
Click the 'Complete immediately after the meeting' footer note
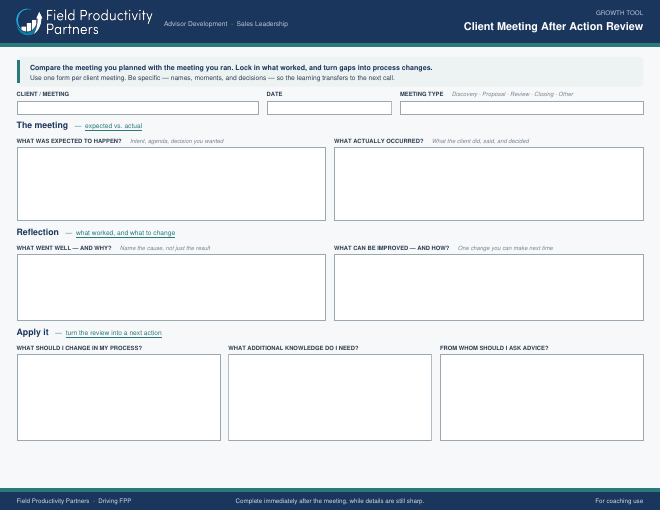[x=330, y=501]
